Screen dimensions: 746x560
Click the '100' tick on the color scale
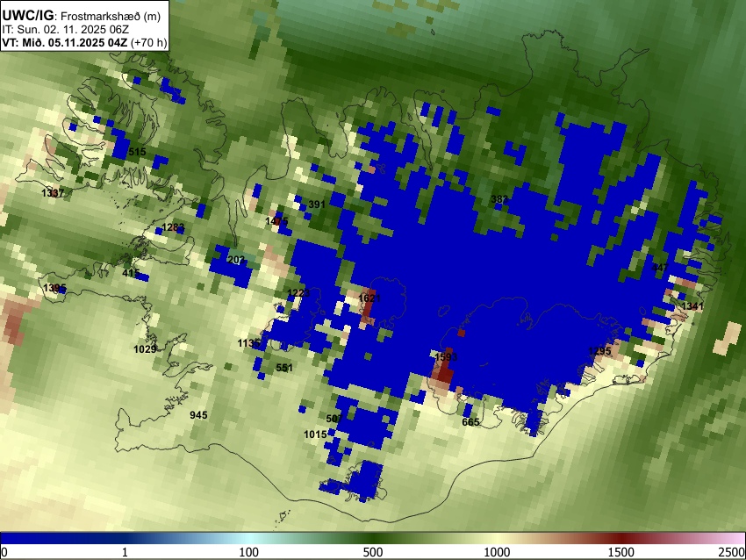[x=248, y=552]
